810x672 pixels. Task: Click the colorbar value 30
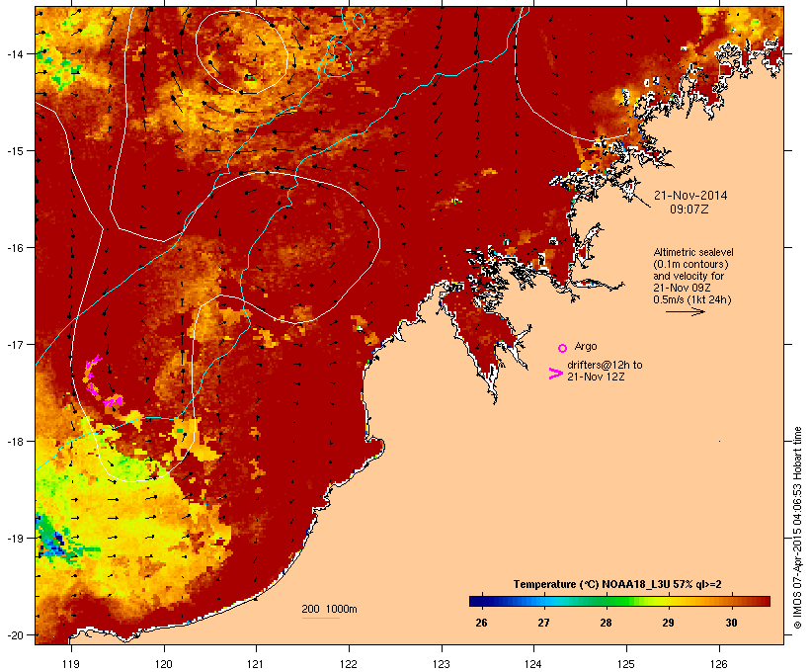731,623
